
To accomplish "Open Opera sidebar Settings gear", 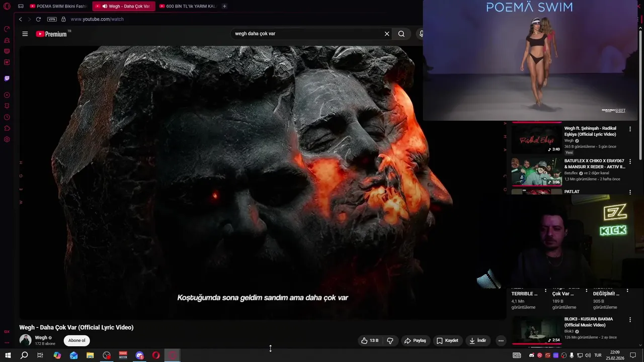I will (7, 139).
